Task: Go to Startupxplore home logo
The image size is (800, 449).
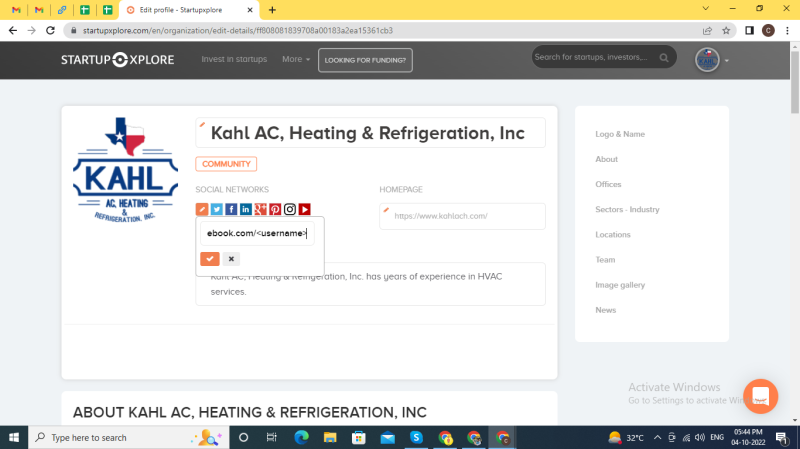Action: tap(117, 60)
